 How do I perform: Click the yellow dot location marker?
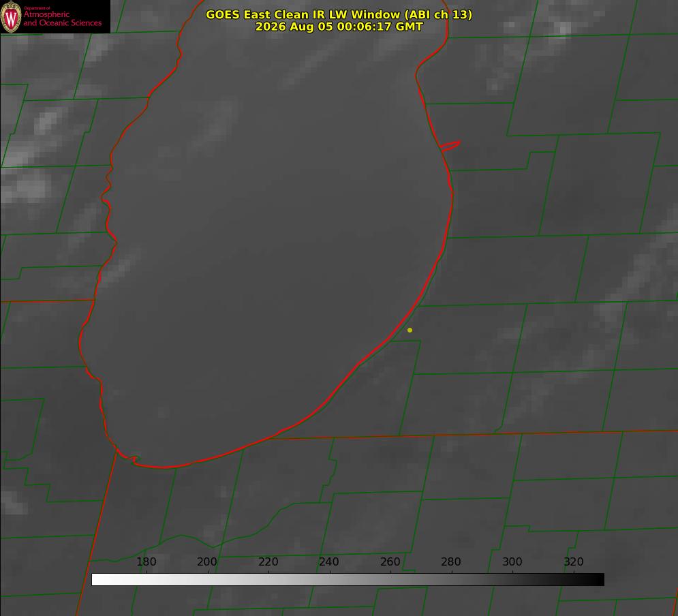[x=410, y=330]
